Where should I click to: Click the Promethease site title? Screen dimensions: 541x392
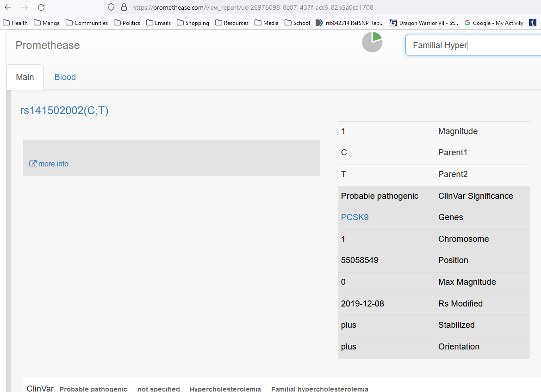pyautogui.click(x=48, y=45)
